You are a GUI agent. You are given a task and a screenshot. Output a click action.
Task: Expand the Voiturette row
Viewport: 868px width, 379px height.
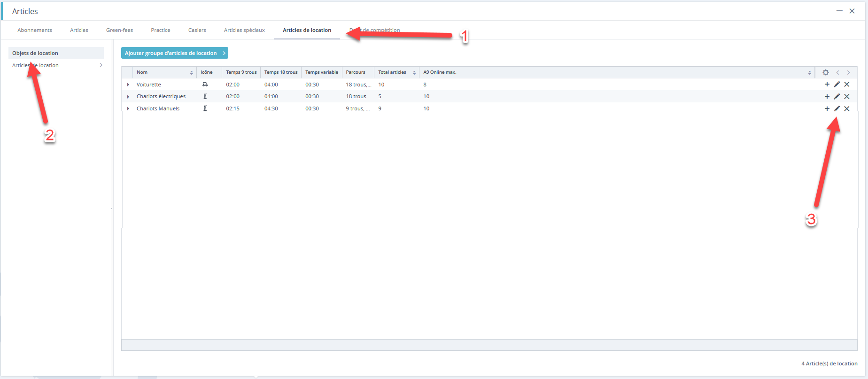tap(128, 85)
